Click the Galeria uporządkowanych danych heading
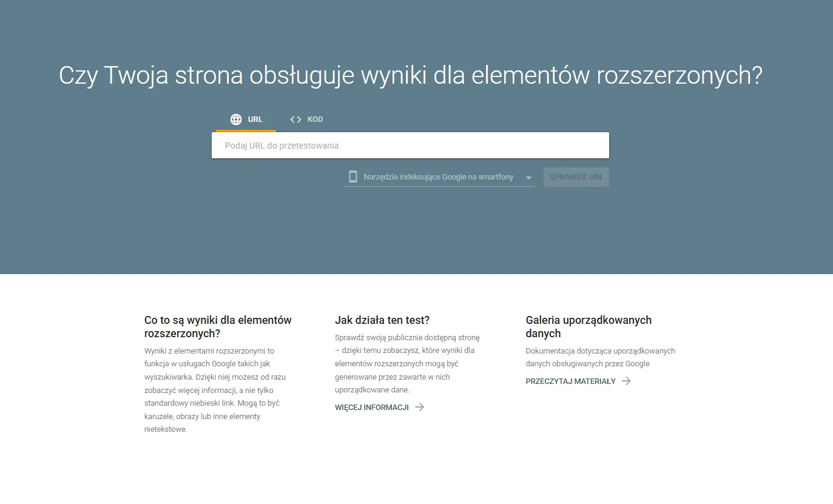Screen dimensions: 833x504 pyautogui.click(x=588, y=326)
